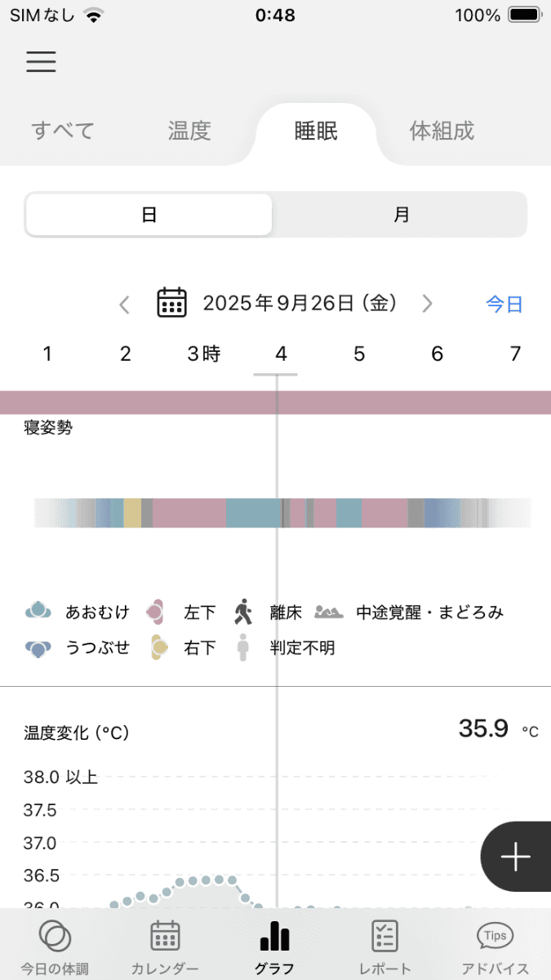
Task: Open 今日の体調 from the bottom bar
Action: (55, 939)
